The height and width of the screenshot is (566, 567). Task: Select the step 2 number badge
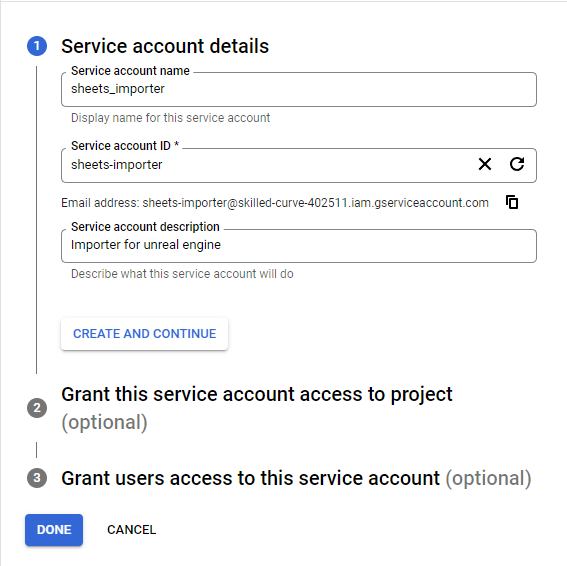point(37,408)
